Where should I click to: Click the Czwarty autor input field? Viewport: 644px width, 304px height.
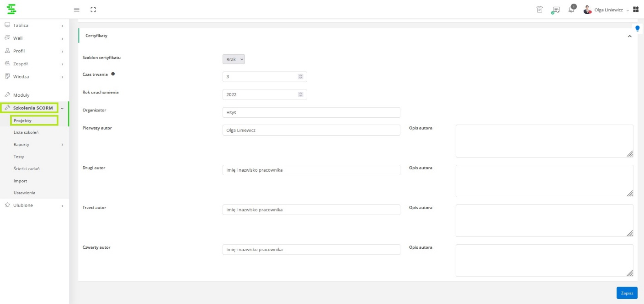[x=311, y=249]
